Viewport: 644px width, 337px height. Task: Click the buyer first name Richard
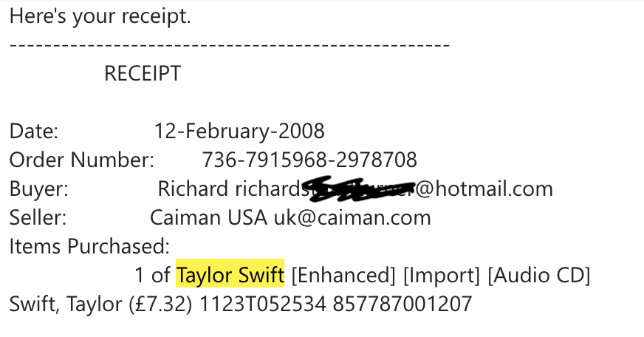tap(193, 188)
